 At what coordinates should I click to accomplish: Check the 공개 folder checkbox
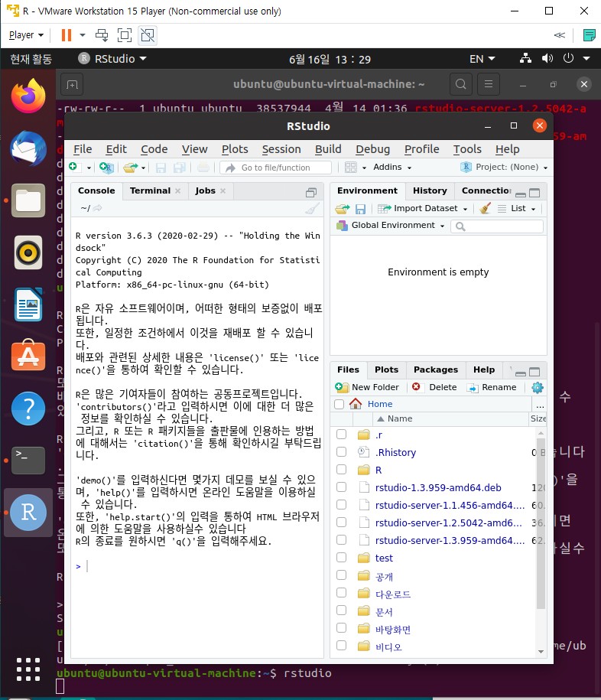tap(341, 575)
